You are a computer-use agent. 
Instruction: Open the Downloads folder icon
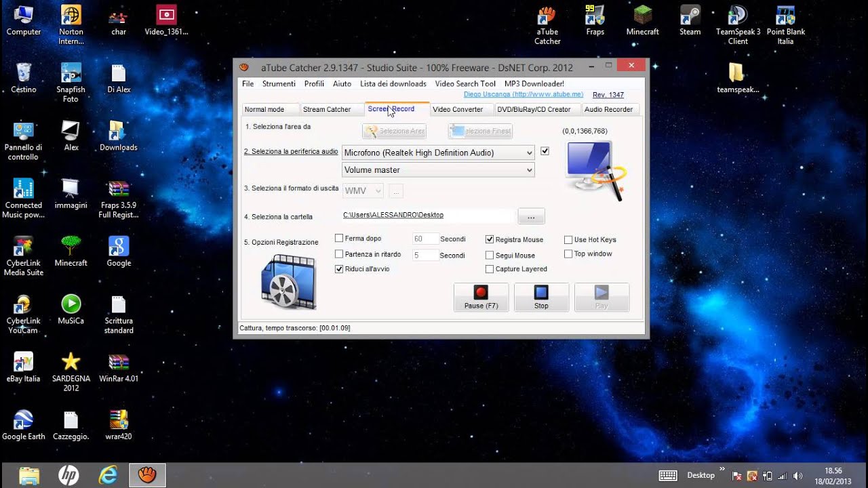[x=119, y=136]
